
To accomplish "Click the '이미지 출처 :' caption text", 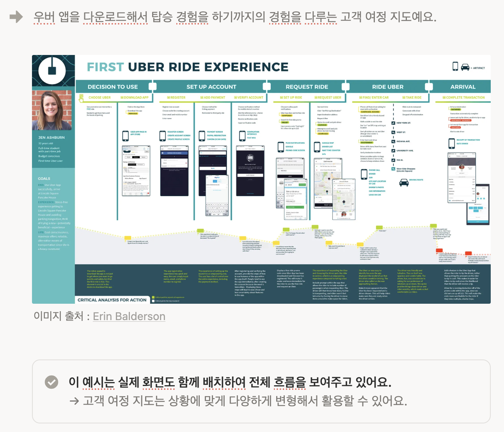I will (62, 316).
